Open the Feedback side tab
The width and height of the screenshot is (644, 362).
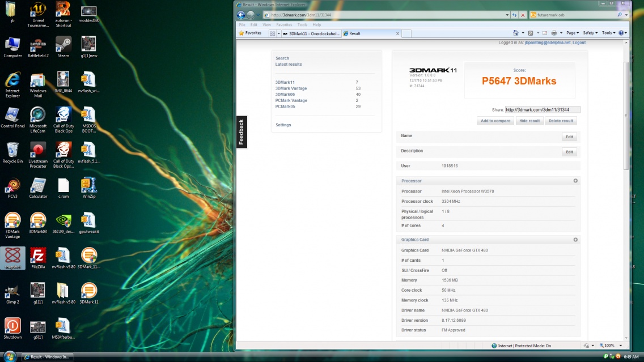point(241,131)
